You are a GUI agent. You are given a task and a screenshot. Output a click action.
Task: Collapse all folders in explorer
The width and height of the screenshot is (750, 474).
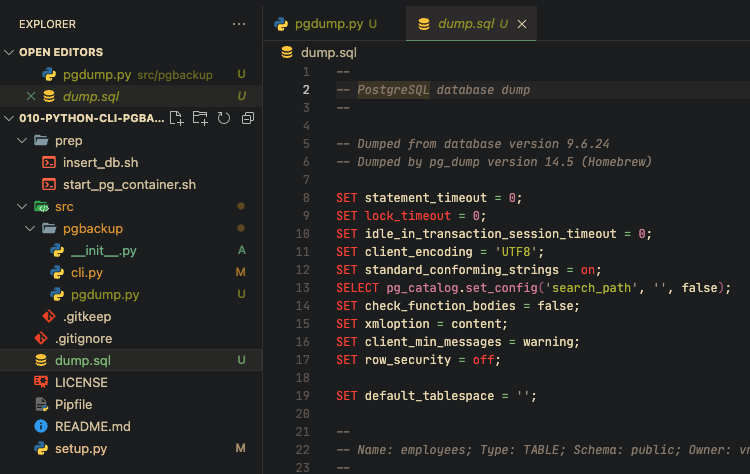247,118
